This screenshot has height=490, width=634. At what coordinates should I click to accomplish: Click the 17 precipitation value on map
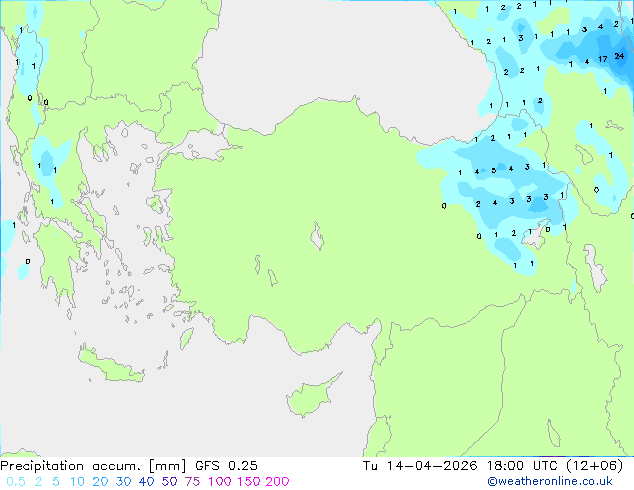click(x=603, y=59)
